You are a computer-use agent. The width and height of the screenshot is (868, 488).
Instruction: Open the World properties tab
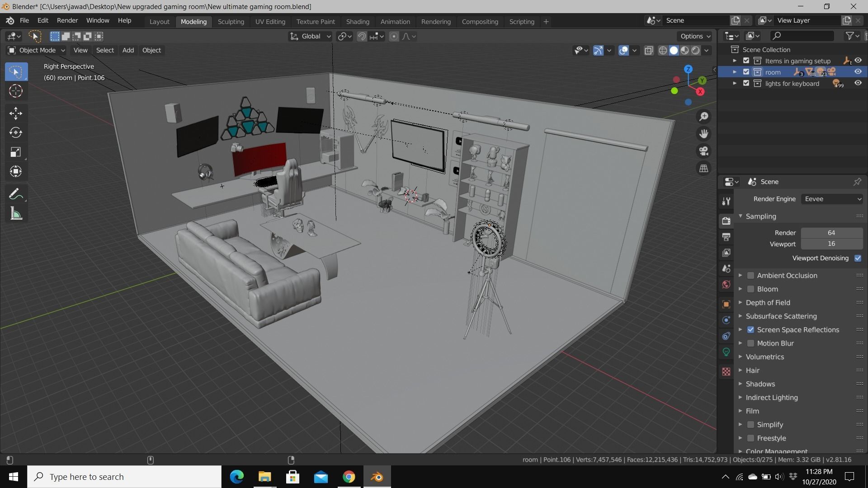726,284
